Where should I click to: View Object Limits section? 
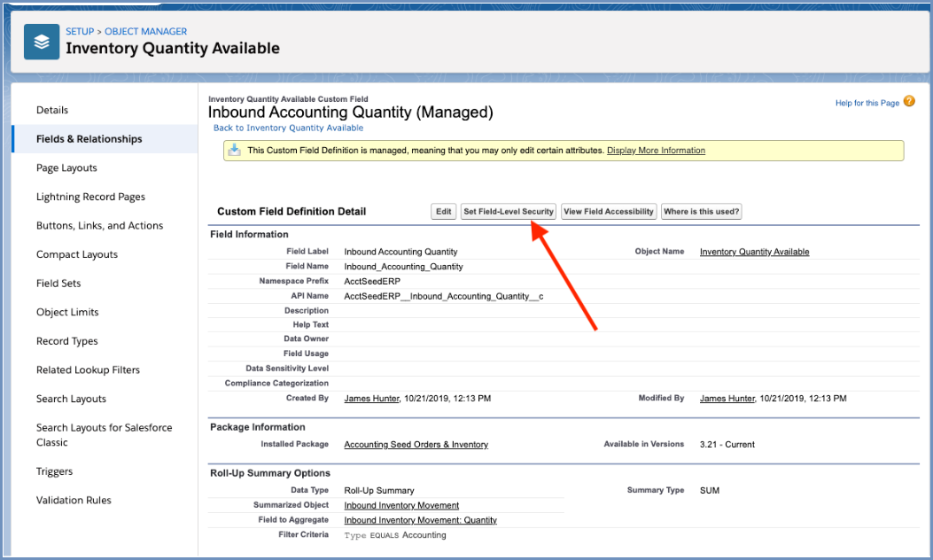tap(67, 312)
